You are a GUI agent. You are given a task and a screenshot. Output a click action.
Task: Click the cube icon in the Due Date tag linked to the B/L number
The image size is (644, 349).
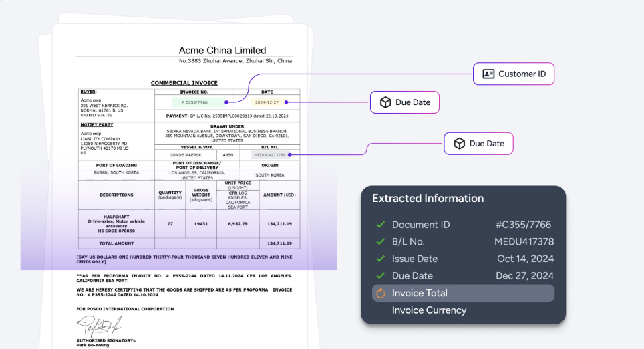(x=459, y=144)
